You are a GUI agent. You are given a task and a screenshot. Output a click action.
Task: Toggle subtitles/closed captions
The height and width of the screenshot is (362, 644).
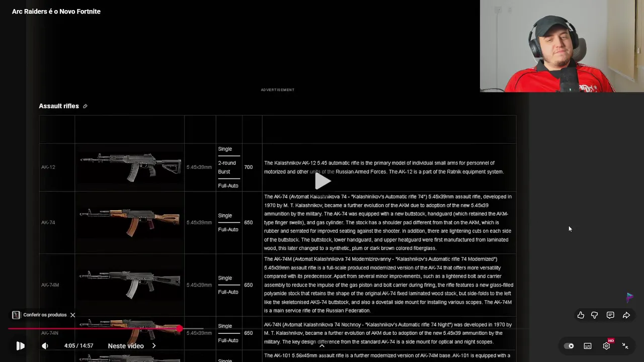[588, 346]
